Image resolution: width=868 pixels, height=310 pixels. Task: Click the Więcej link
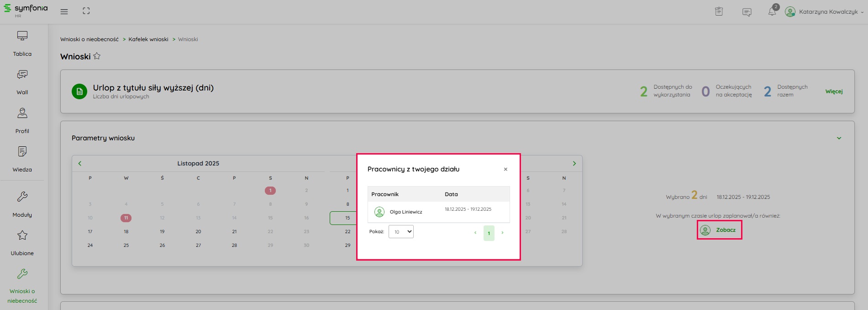pos(834,91)
